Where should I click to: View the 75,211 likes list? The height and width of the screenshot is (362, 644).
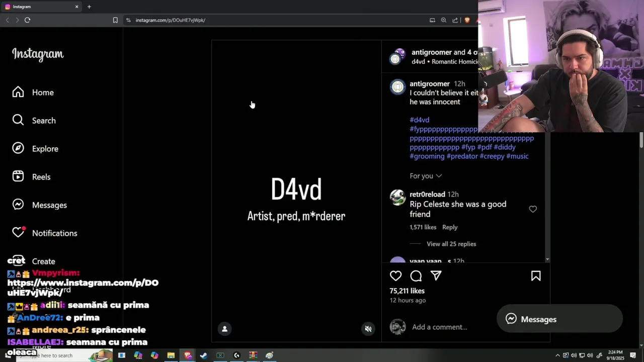[407, 291]
